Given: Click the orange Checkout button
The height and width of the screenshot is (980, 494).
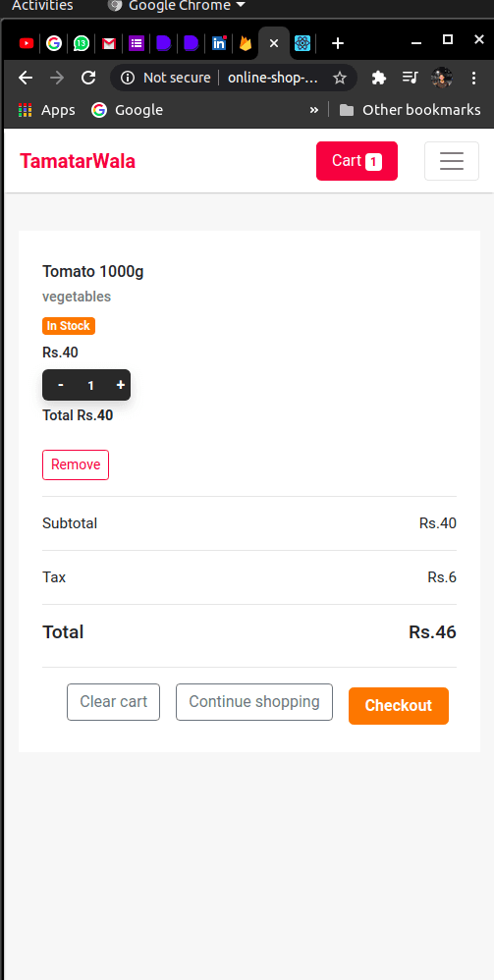Looking at the screenshot, I should 399,706.
